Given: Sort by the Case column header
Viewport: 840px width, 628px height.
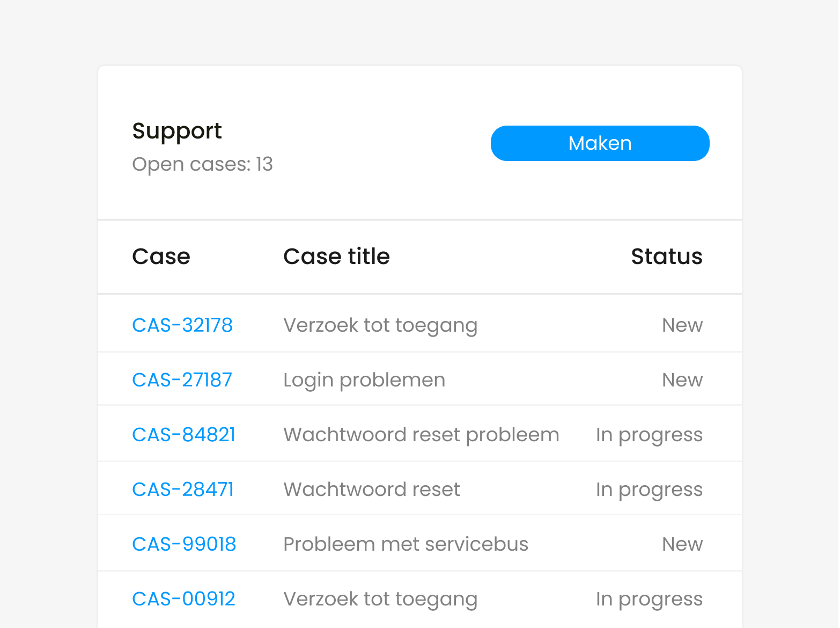Looking at the screenshot, I should (161, 257).
